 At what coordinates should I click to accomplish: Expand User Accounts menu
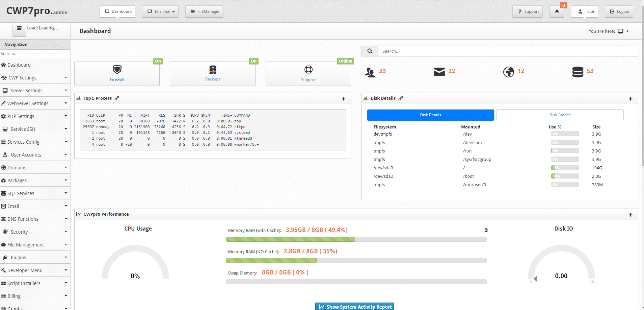click(35, 155)
